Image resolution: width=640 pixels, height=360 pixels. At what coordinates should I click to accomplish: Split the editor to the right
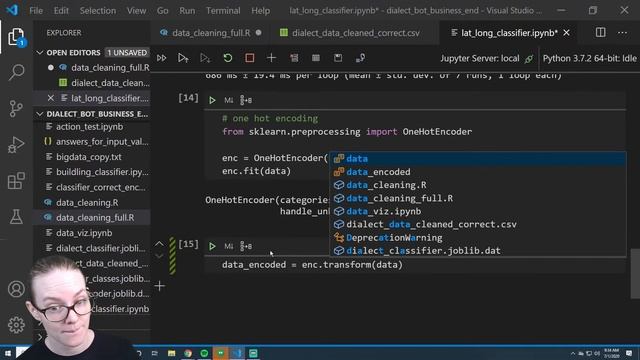point(600,33)
